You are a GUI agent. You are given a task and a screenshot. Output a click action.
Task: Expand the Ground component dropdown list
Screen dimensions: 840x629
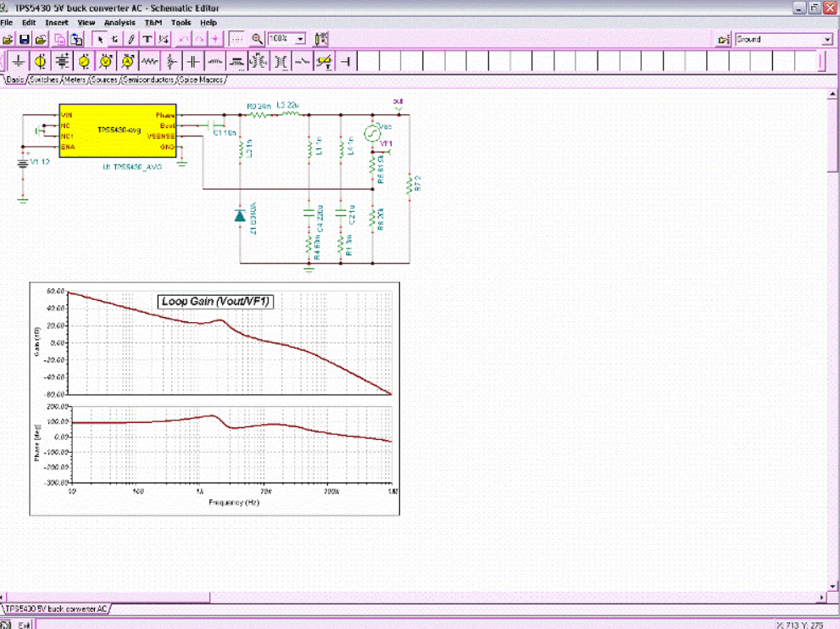pyautogui.click(x=827, y=40)
